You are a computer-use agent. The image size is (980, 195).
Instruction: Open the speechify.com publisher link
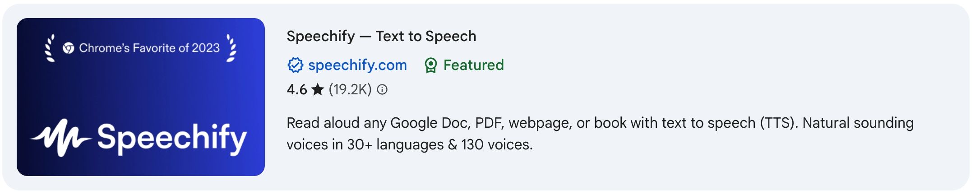[x=357, y=65]
